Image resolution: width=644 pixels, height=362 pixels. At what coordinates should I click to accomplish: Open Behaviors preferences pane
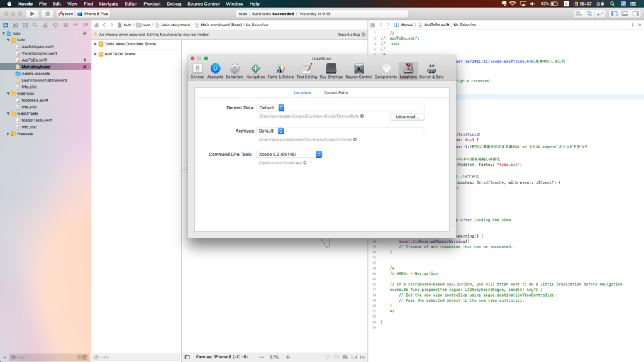tap(235, 70)
